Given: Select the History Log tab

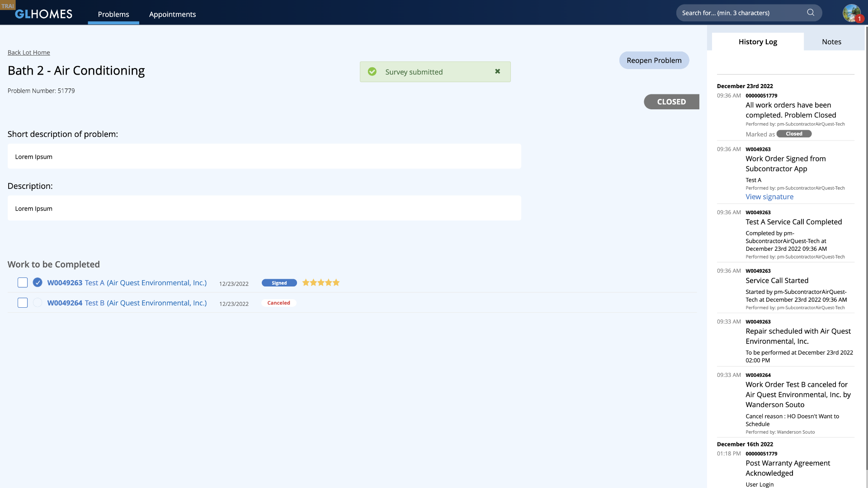Looking at the screenshot, I should click(x=758, y=42).
